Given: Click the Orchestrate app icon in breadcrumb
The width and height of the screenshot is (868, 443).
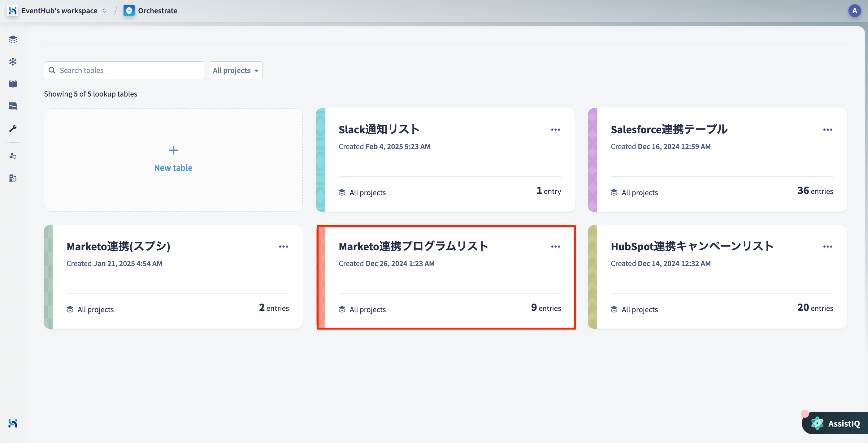Looking at the screenshot, I should [x=129, y=11].
